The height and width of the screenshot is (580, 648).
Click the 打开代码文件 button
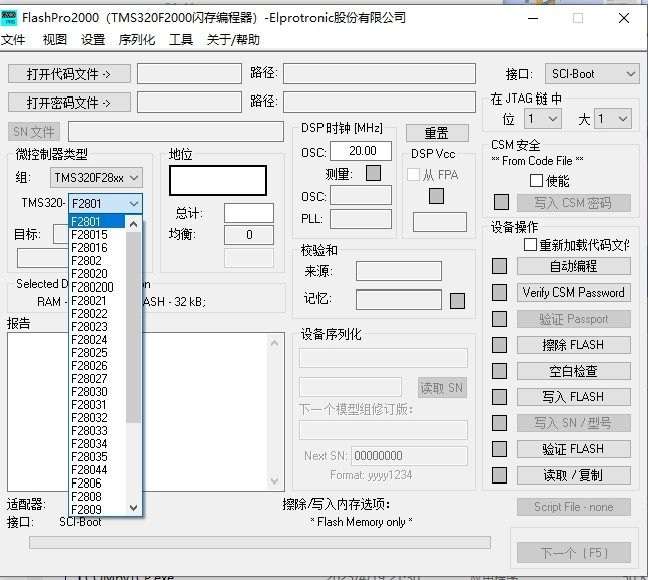click(x=69, y=74)
